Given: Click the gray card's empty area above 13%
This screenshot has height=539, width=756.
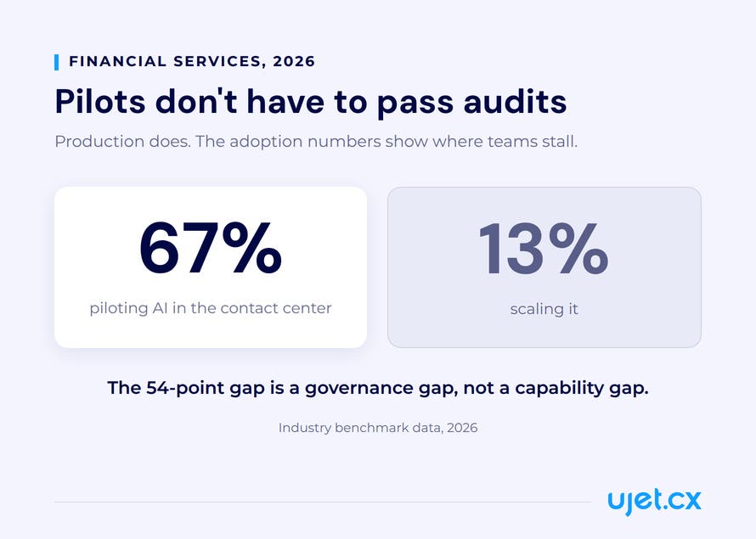Looking at the screenshot, I should tap(544, 205).
